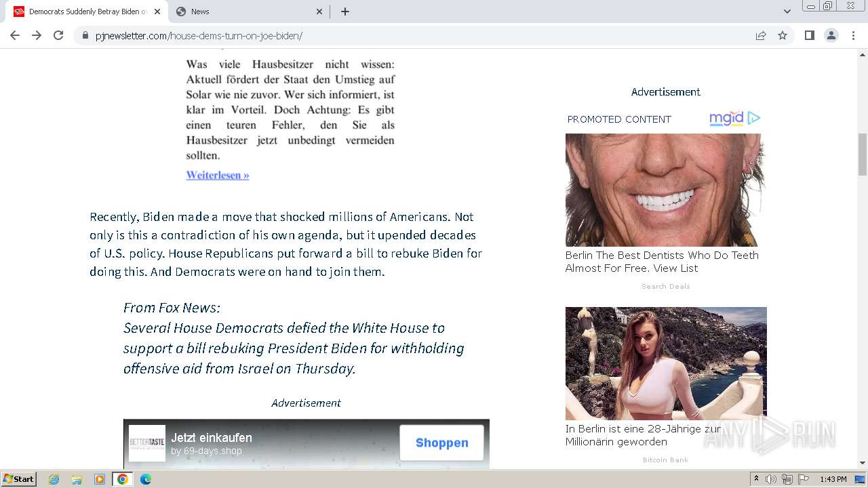Click the page vertical scrollbar thumb
Viewport: 868px width, 488px height.
click(863, 154)
